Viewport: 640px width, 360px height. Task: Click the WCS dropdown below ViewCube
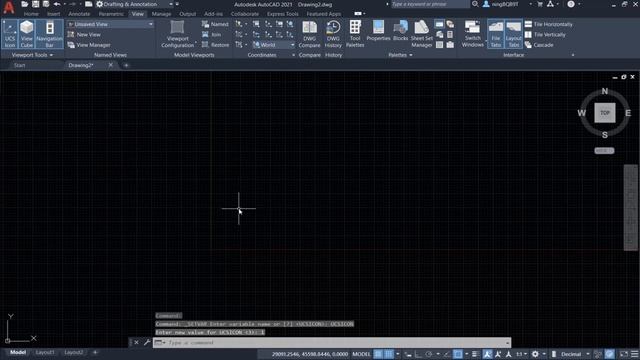click(x=604, y=151)
